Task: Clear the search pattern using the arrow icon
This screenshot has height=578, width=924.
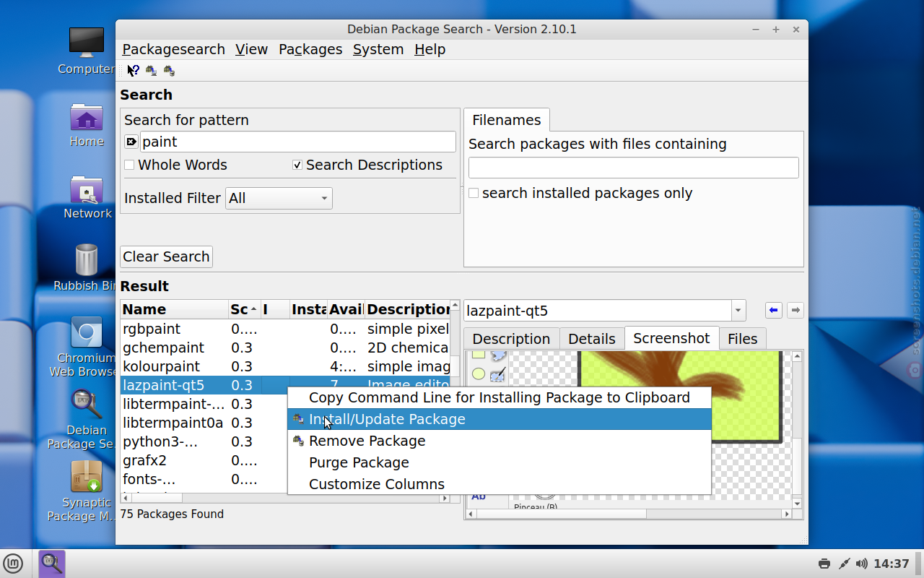Action: point(131,142)
